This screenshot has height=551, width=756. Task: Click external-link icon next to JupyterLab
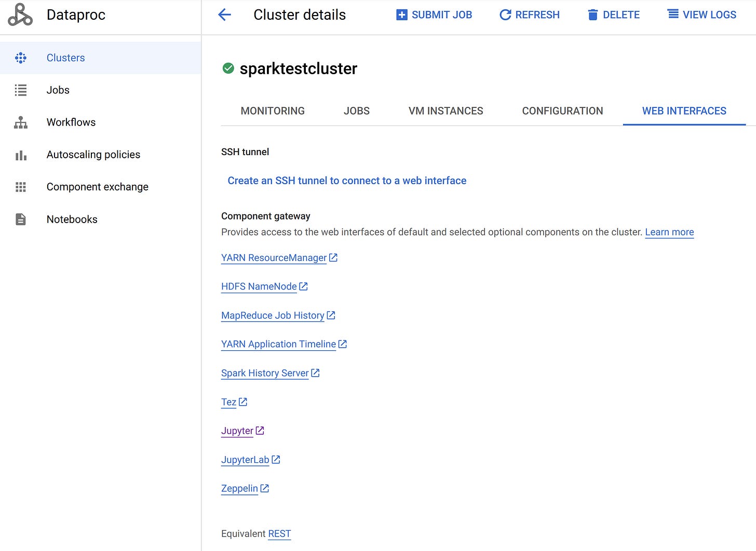click(x=276, y=459)
